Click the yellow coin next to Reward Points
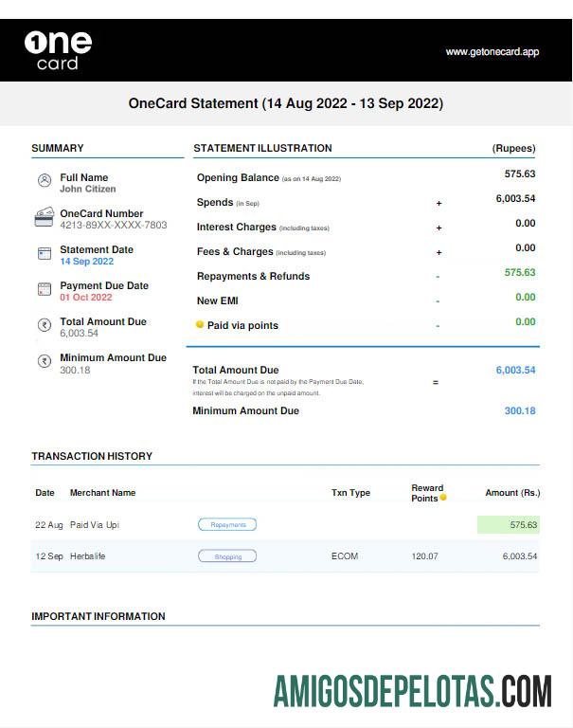This screenshot has width=573, height=728. (x=442, y=498)
